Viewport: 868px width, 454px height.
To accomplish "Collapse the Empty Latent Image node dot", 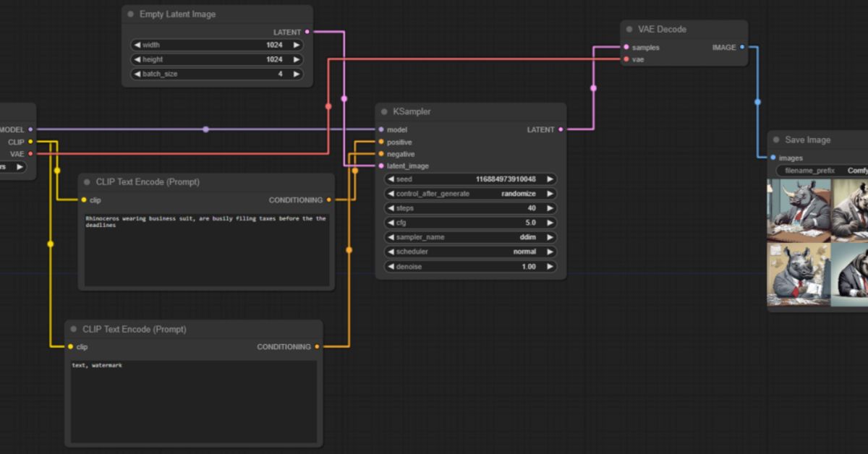I will click(x=131, y=14).
